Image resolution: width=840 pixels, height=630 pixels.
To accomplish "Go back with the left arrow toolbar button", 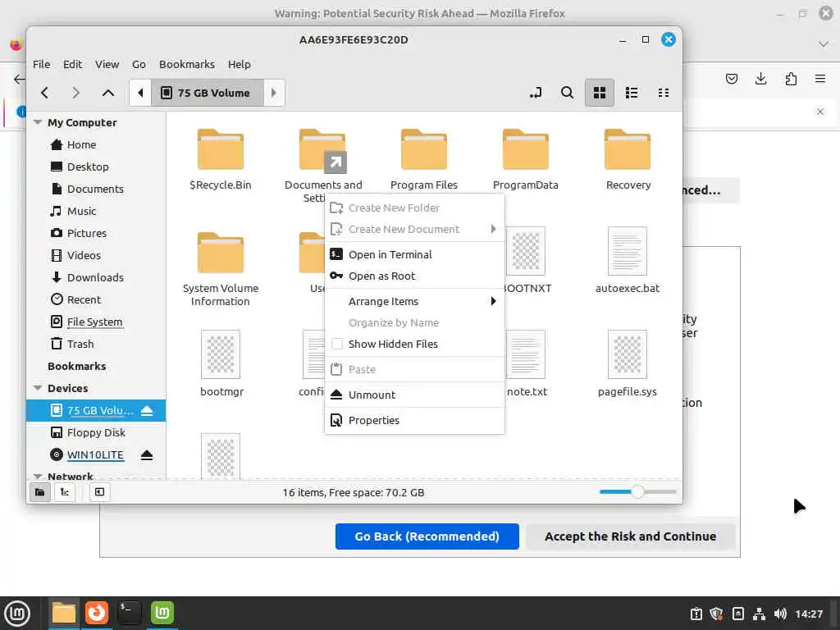I will (x=45, y=93).
